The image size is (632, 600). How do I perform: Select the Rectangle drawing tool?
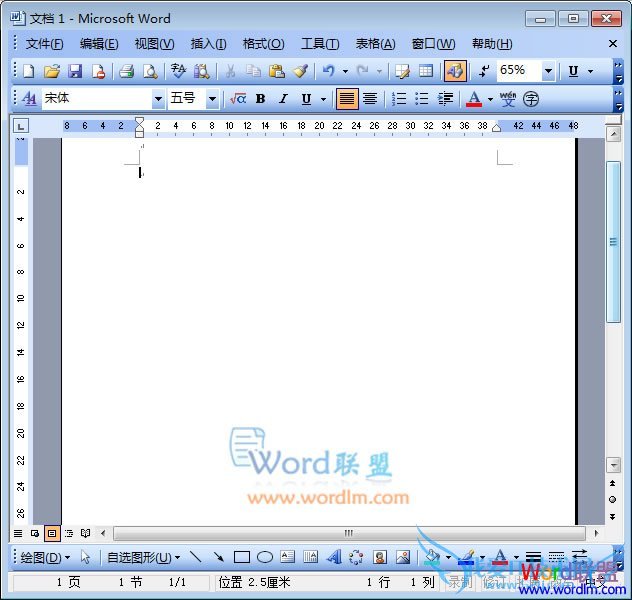241,557
